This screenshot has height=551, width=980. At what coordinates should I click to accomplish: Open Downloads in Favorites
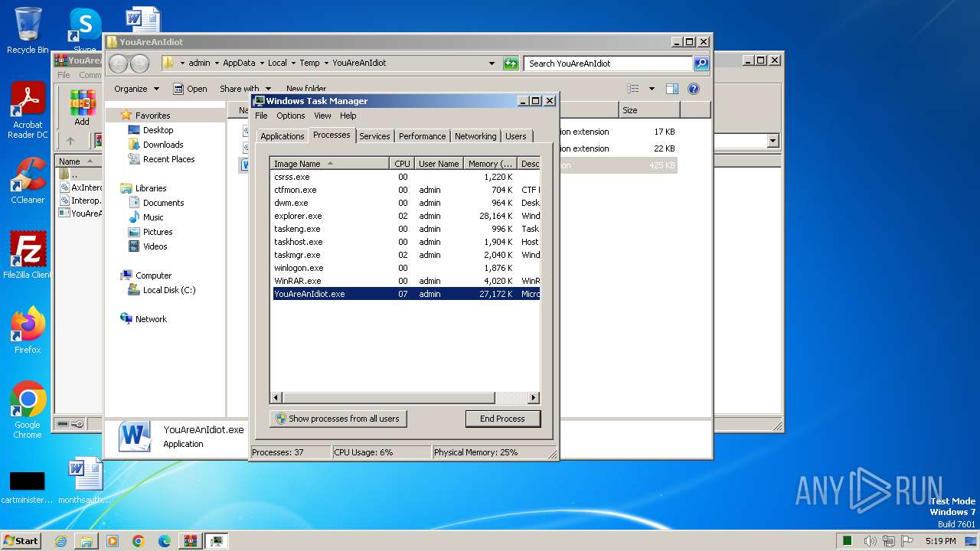[162, 145]
